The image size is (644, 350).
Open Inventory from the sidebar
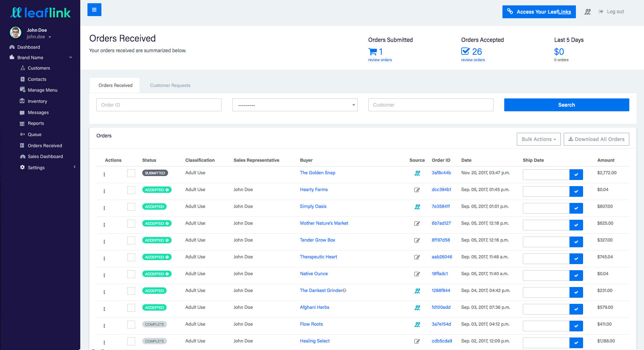click(37, 101)
